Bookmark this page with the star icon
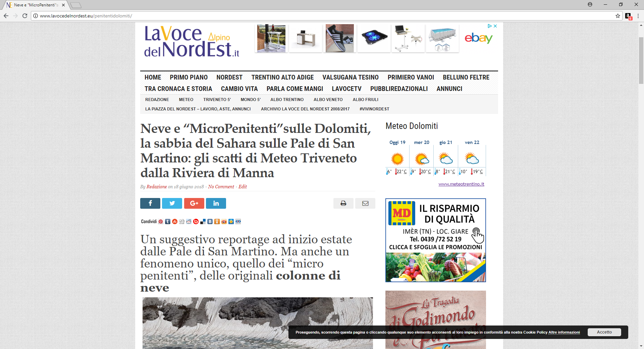Viewport: 644px width, 349px height. (618, 16)
